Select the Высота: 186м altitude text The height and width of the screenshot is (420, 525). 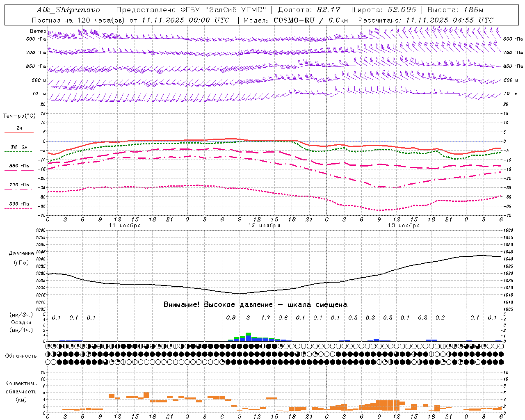coord(455,10)
